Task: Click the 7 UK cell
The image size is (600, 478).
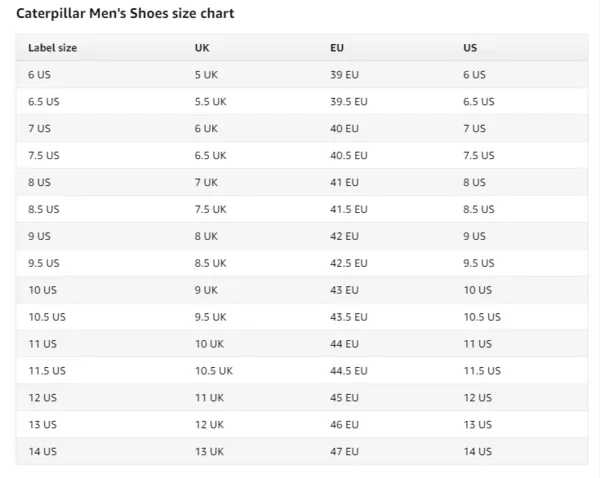Action: [206, 183]
